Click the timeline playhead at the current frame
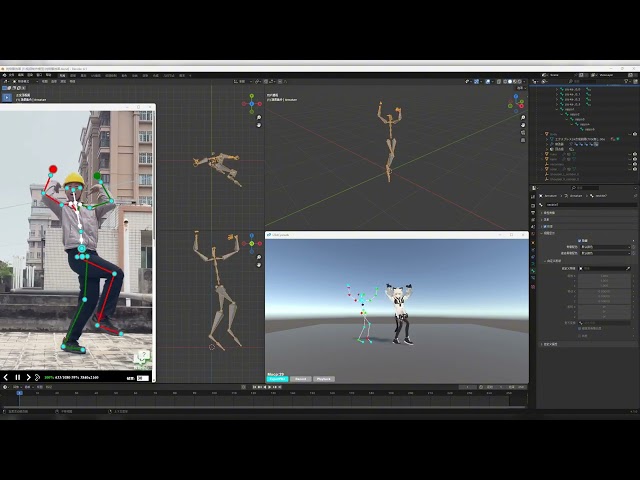Viewport: 640px width, 480px height. click(x=19, y=393)
